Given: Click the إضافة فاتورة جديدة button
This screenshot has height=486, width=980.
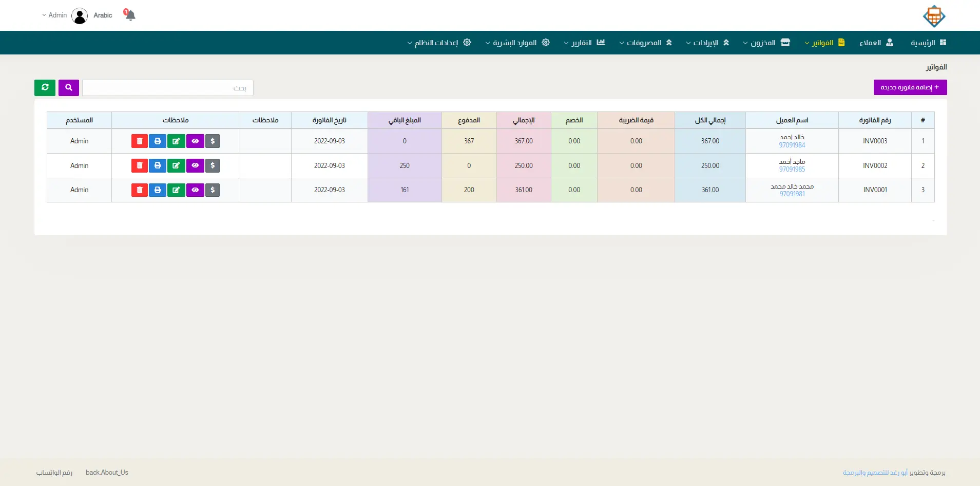Looking at the screenshot, I should 910,87.
